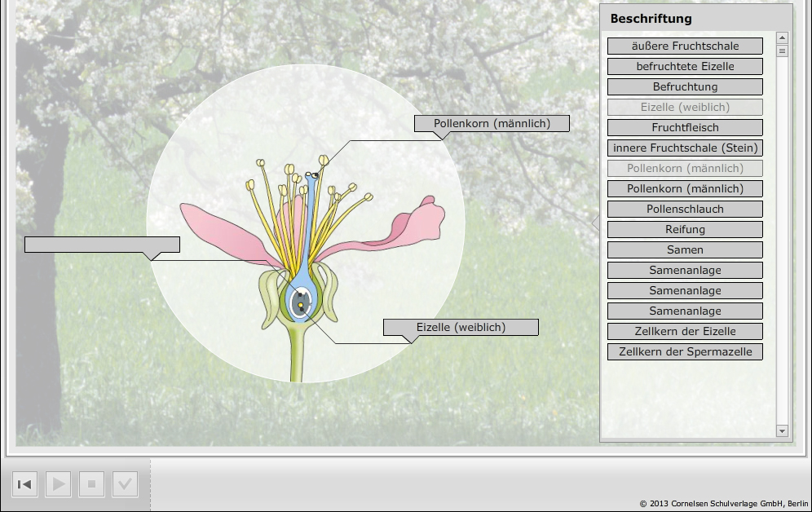This screenshot has height=512, width=812.
Task: Click the 'Zellkern der Spermazelle' label
Action: click(x=685, y=352)
